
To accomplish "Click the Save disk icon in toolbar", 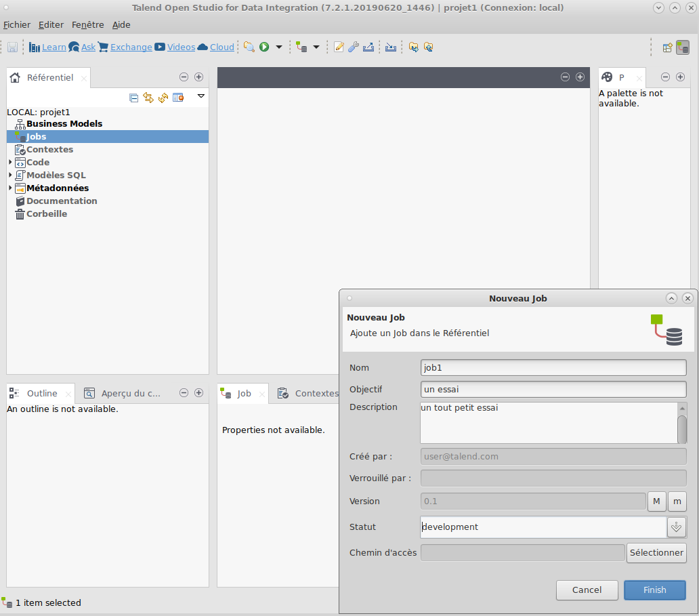I will (x=12, y=47).
